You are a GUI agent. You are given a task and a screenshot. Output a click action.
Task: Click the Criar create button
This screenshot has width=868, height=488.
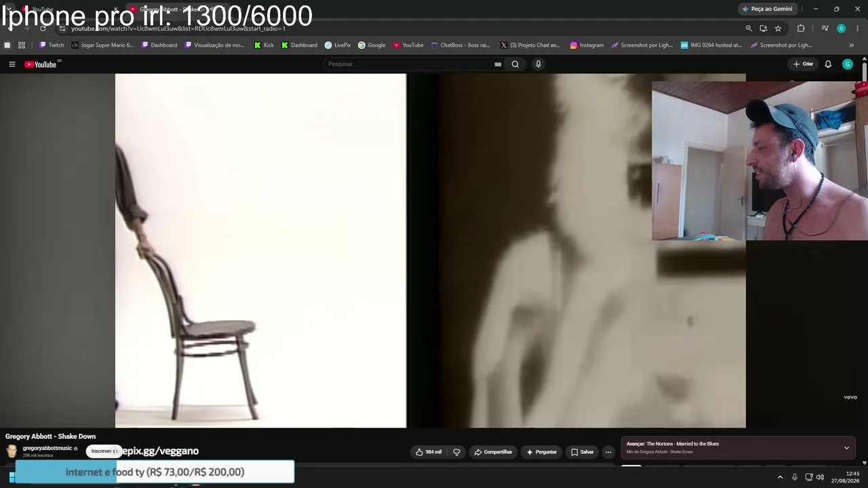click(803, 64)
